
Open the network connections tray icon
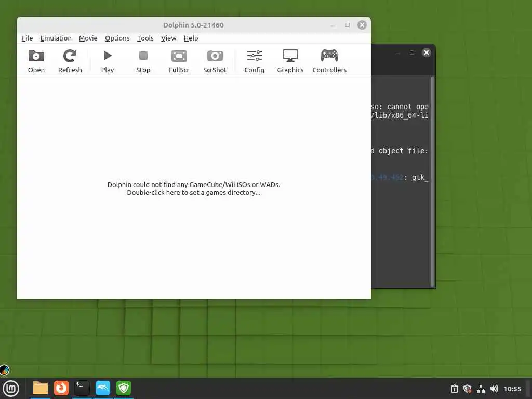click(481, 389)
